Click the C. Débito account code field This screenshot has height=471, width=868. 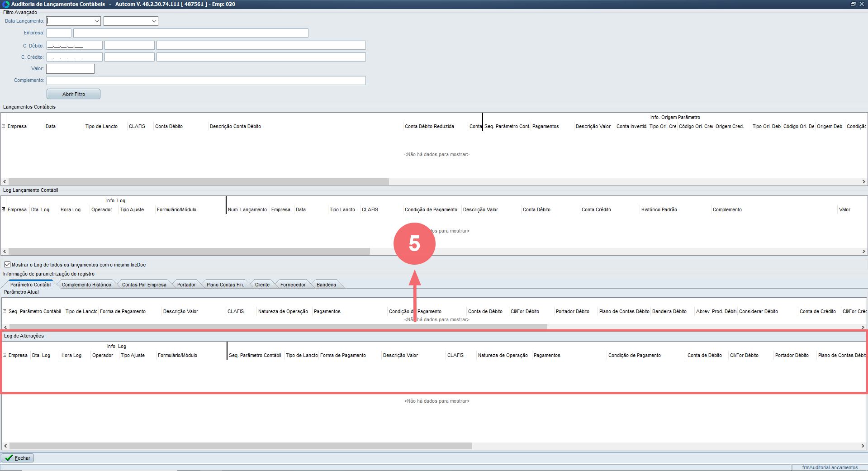pos(75,45)
